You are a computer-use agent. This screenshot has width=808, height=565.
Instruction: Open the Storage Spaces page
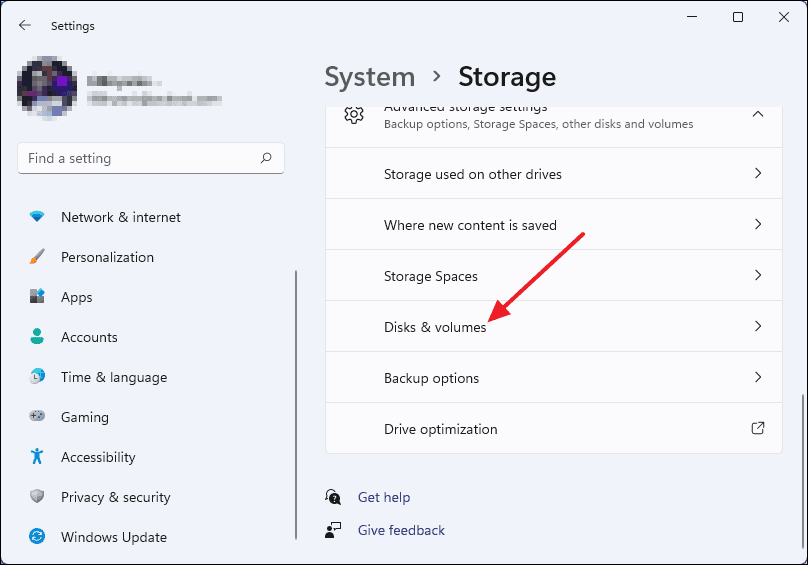click(x=553, y=276)
